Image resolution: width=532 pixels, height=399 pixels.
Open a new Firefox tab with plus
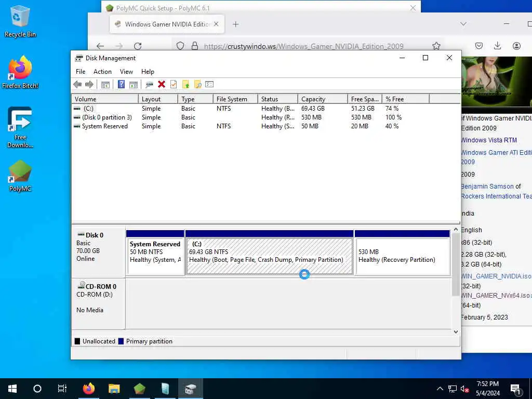(x=235, y=24)
